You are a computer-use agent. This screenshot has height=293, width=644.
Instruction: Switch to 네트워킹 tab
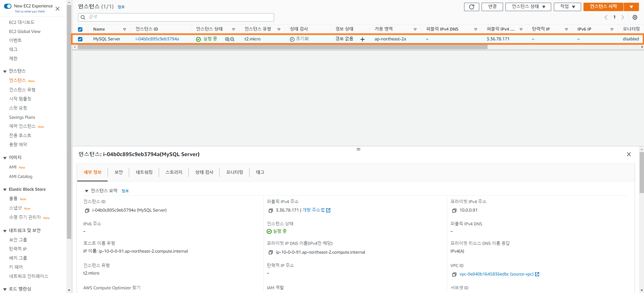coord(144,172)
